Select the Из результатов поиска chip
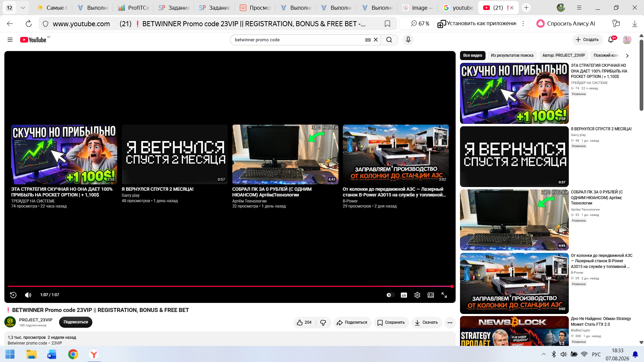The image size is (644, 362). [512, 55]
